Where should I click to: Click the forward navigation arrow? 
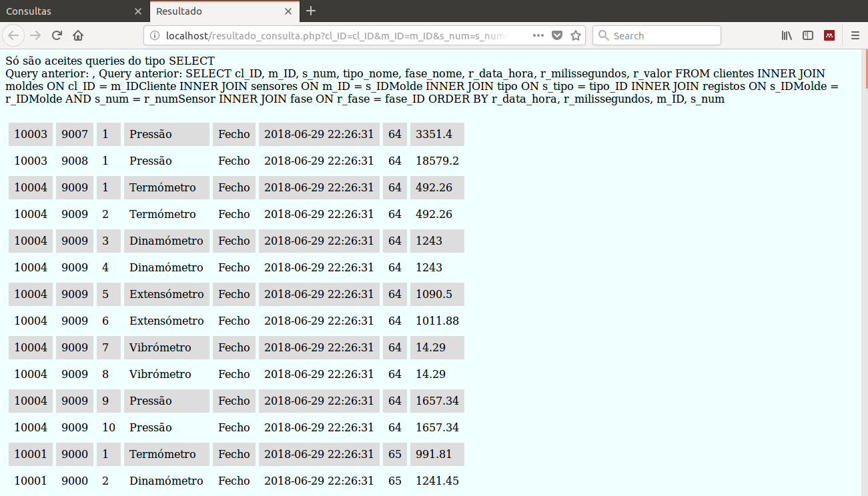click(36, 35)
